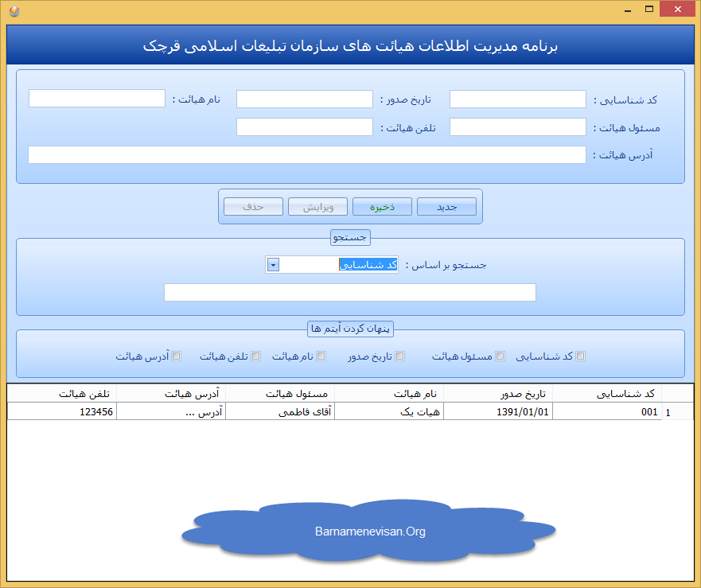Toggle the نام هیائت hide checkbox
701x588 pixels.
coord(321,356)
